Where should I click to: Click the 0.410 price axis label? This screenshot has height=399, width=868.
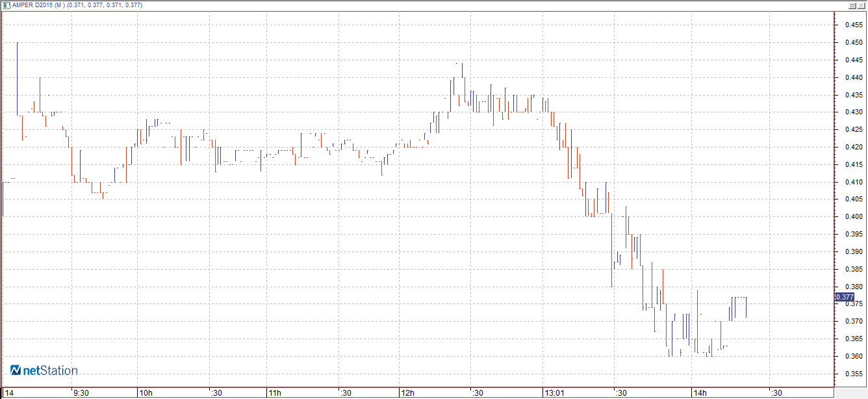click(x=853, y=182)
